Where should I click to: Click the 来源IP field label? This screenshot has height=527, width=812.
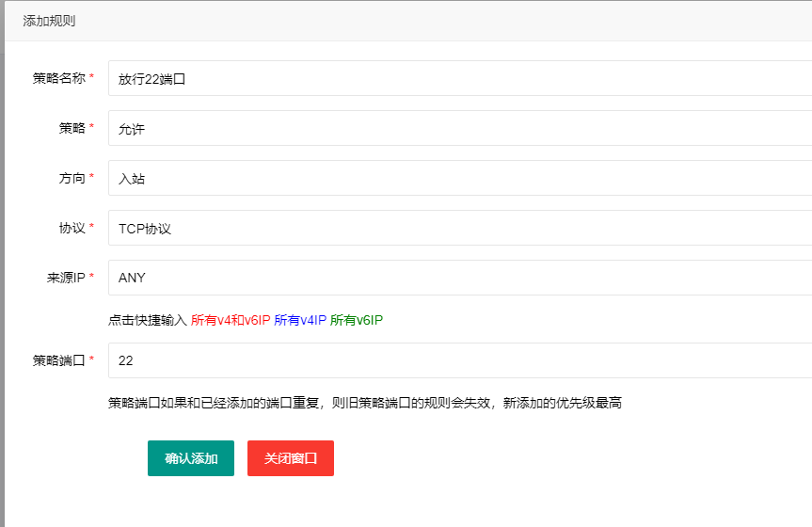pos(66,278)
